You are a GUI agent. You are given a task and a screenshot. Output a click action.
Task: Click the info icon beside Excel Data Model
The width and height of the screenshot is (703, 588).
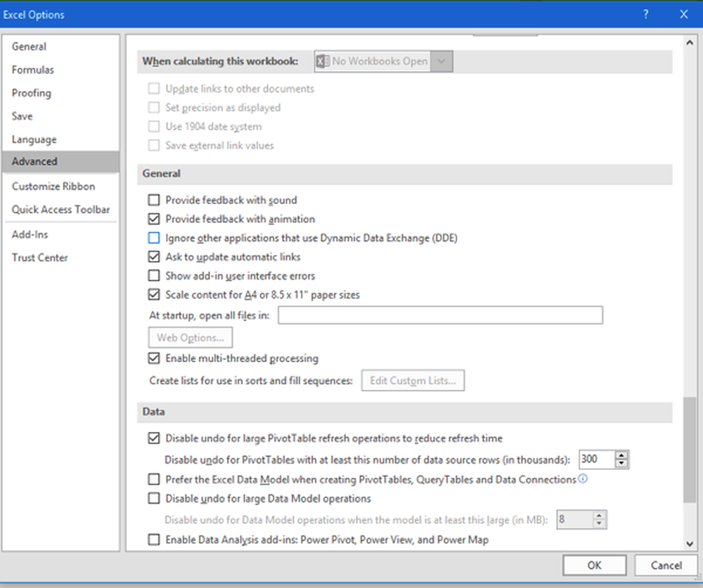(582, 479)
